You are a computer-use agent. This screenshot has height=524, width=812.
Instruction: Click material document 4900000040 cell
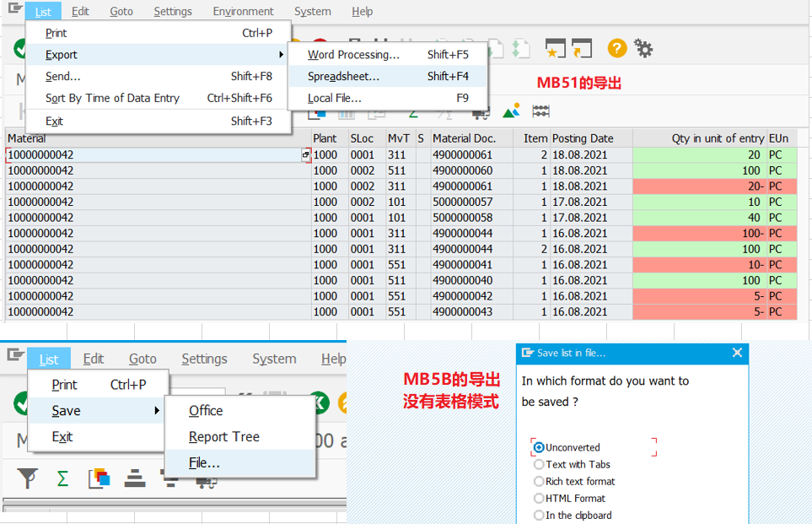tap(471, 280)
